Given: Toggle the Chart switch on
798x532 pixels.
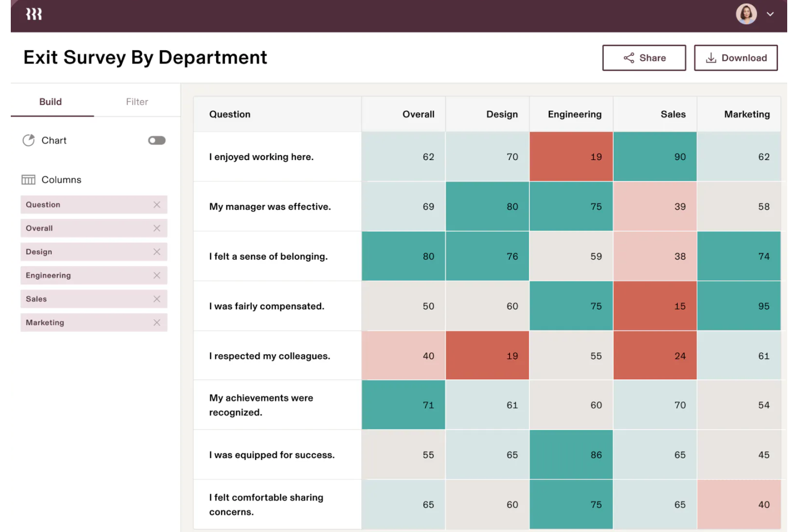Looking at the screenshot, I should pos(157,141).
